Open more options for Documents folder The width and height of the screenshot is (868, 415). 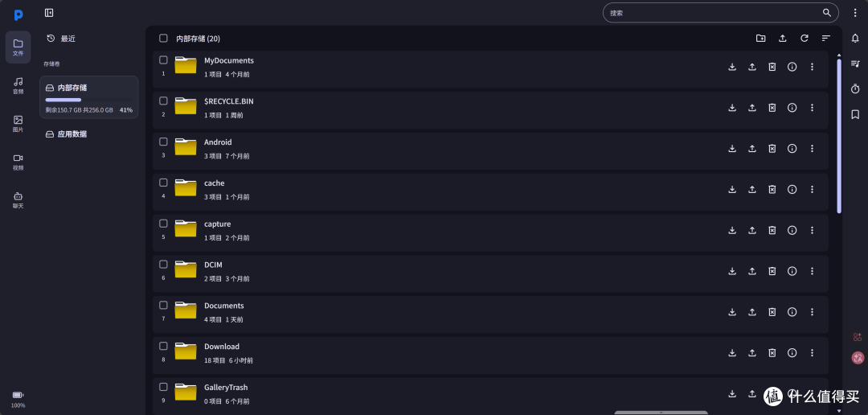(812, 312)
